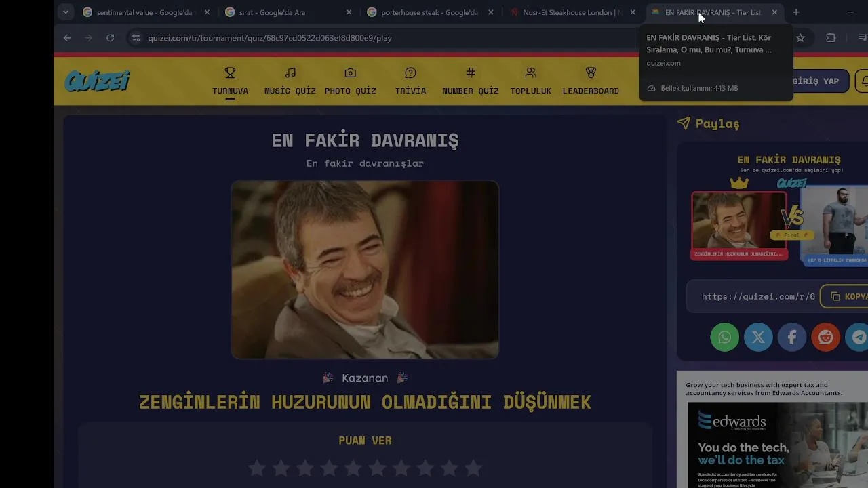The width and height of the screenshot is (868, 488).
Task: Open the Music Quiz note icon
Action: tap(290, 73)
